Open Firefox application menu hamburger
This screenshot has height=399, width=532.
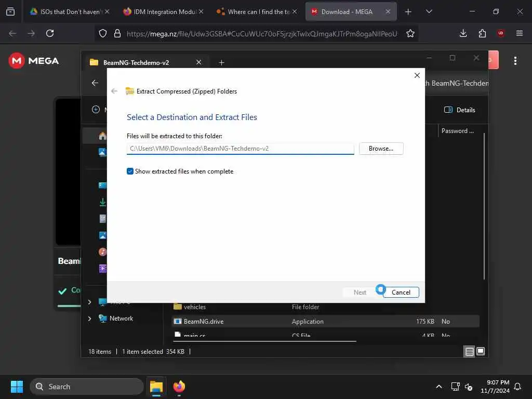[x=519, y=33]
